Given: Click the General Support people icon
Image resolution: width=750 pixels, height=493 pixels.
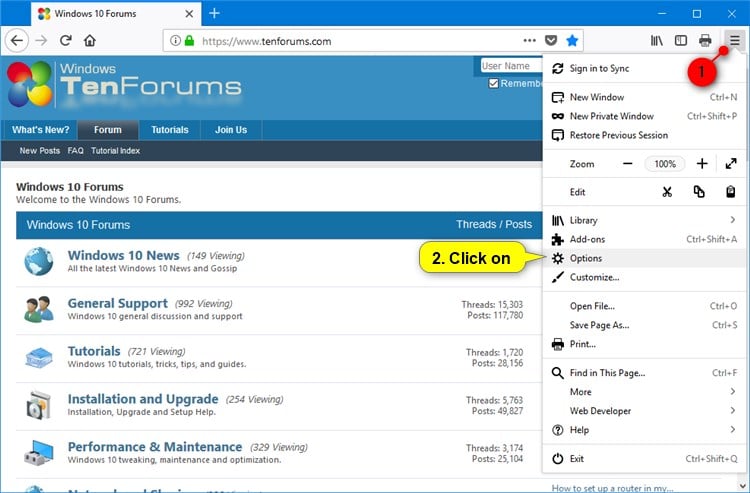Looking at the screenshot, I should (x=39, y=309).
